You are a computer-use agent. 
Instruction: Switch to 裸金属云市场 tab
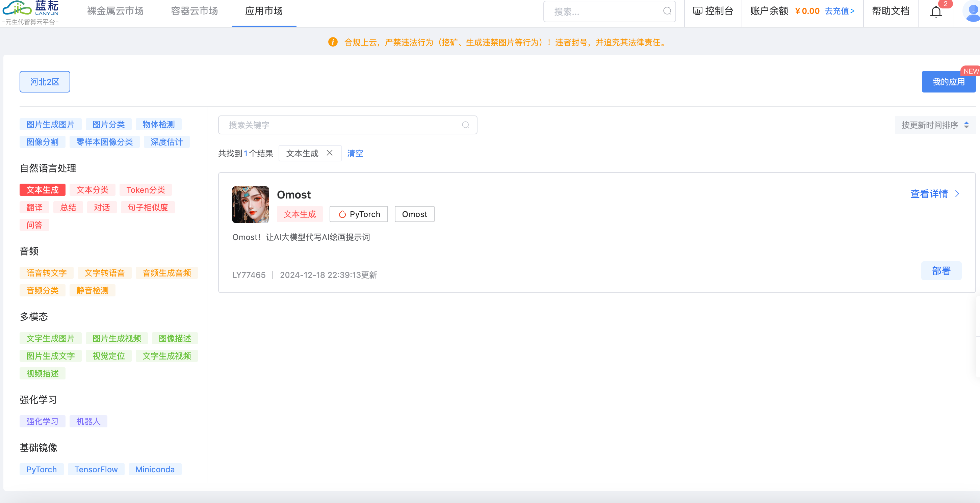pos(115,11)
